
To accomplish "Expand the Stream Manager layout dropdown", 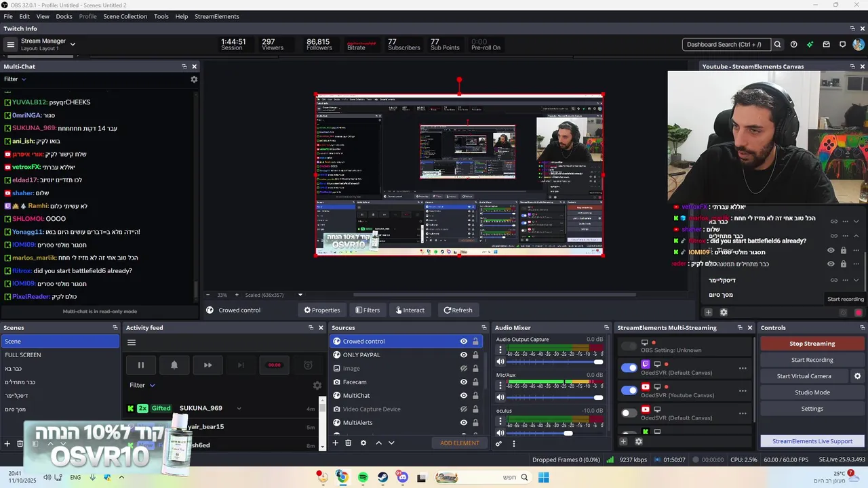I will tap(73, 45).
